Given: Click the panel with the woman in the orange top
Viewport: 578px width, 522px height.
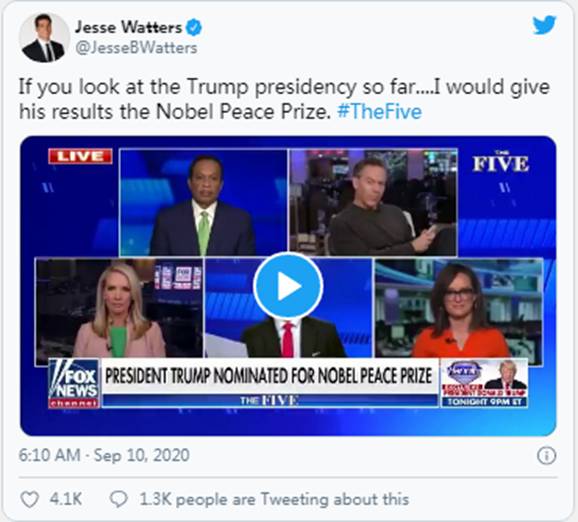Looking at the screenshot, I should [x=459, y=308].
